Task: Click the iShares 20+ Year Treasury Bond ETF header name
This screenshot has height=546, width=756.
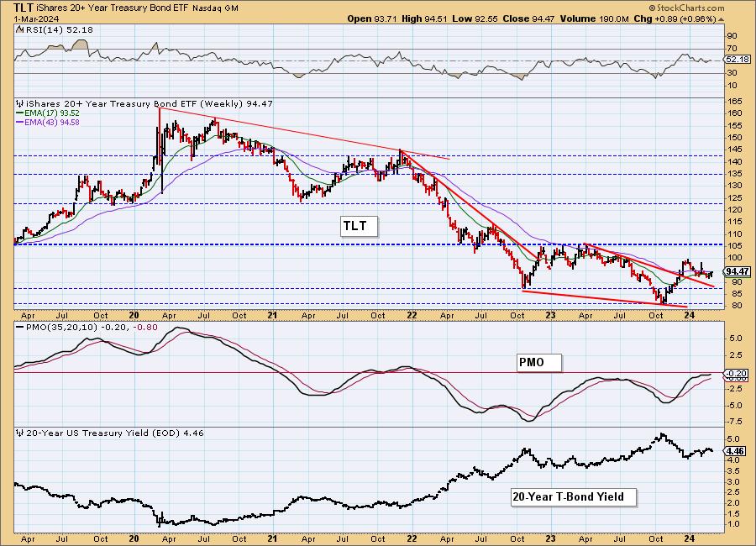Action: [x=112, y=8]
